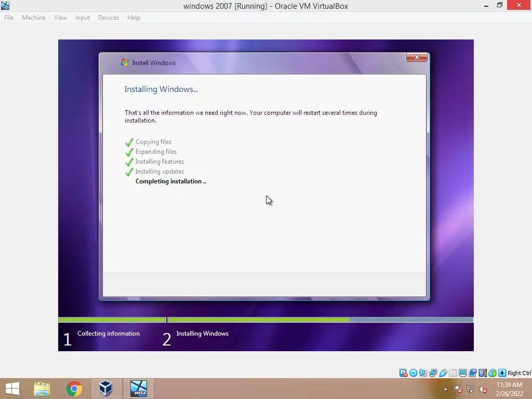This screenshot has height=399, width=532.
Task: Open the View menu
Action: 60,18
